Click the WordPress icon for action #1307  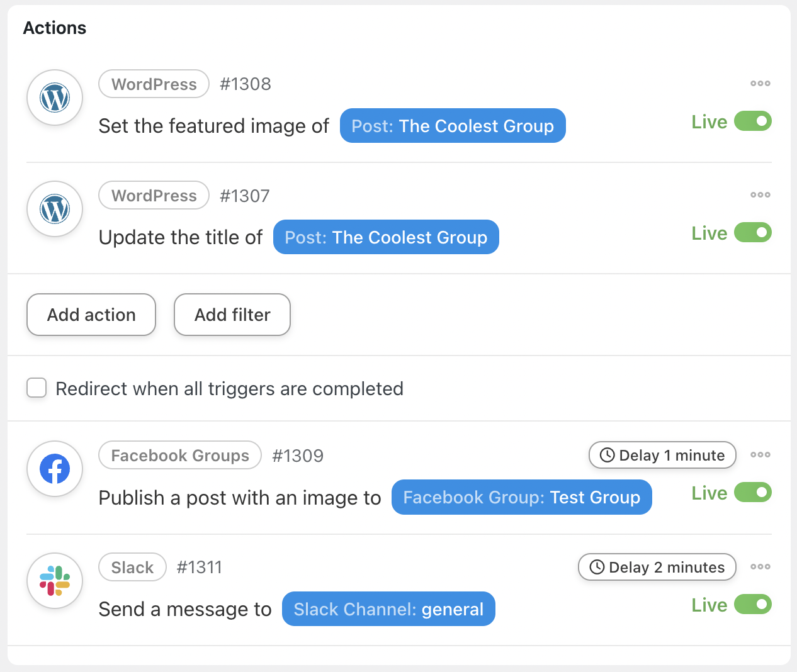55,209
